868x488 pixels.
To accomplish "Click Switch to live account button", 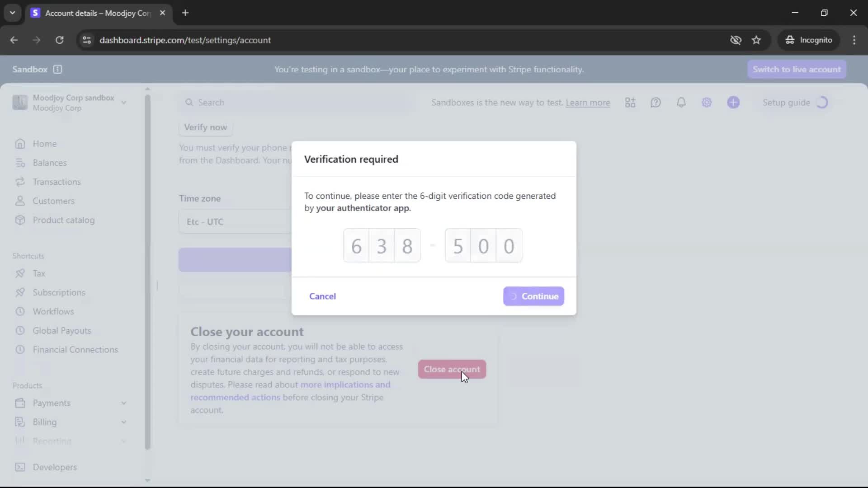I will tap(796, 69).
